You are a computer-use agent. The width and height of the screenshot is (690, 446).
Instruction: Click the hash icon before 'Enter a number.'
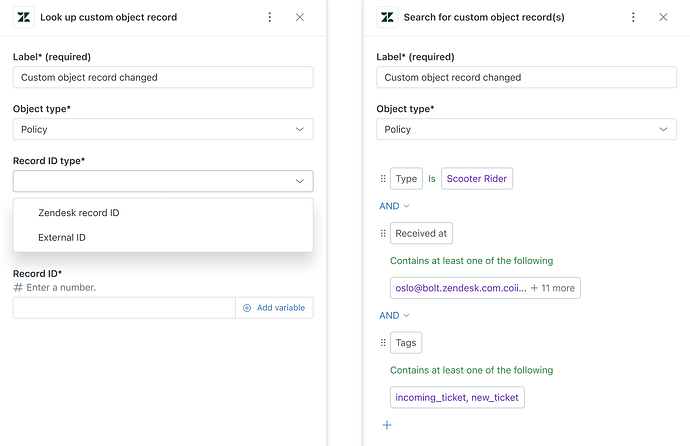click(x=18, y=288)
